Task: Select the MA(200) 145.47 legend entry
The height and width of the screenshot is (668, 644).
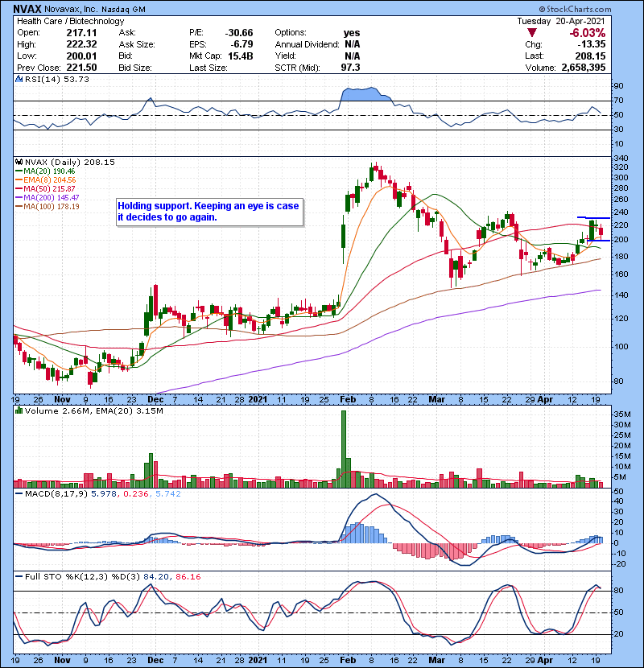Action: pyautogui.click(x=47, y=198)
